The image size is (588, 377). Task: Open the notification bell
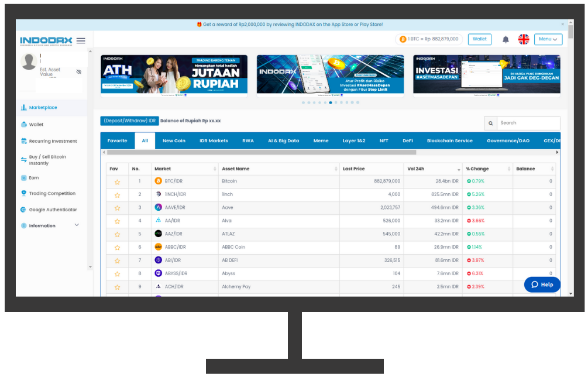[506, 39]
